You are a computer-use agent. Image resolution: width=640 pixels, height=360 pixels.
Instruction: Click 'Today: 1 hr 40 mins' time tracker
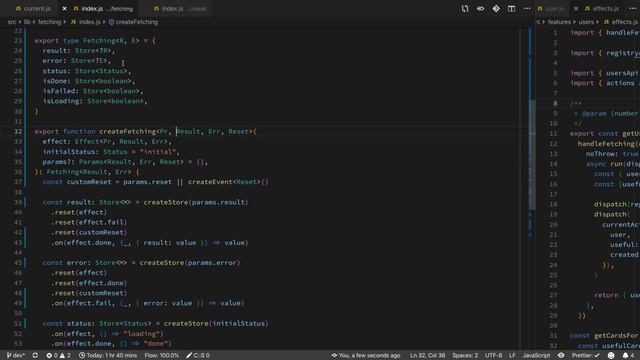pos(108,356)
